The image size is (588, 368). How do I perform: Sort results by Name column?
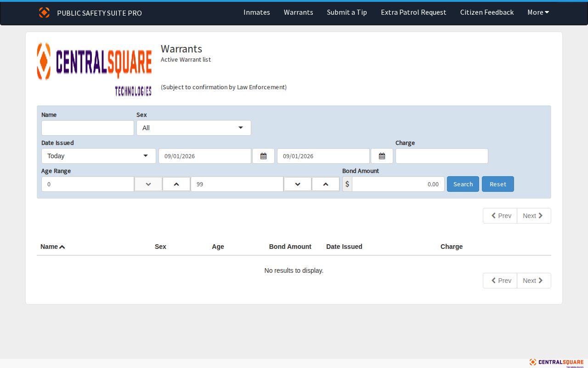(x=53, y=247)
